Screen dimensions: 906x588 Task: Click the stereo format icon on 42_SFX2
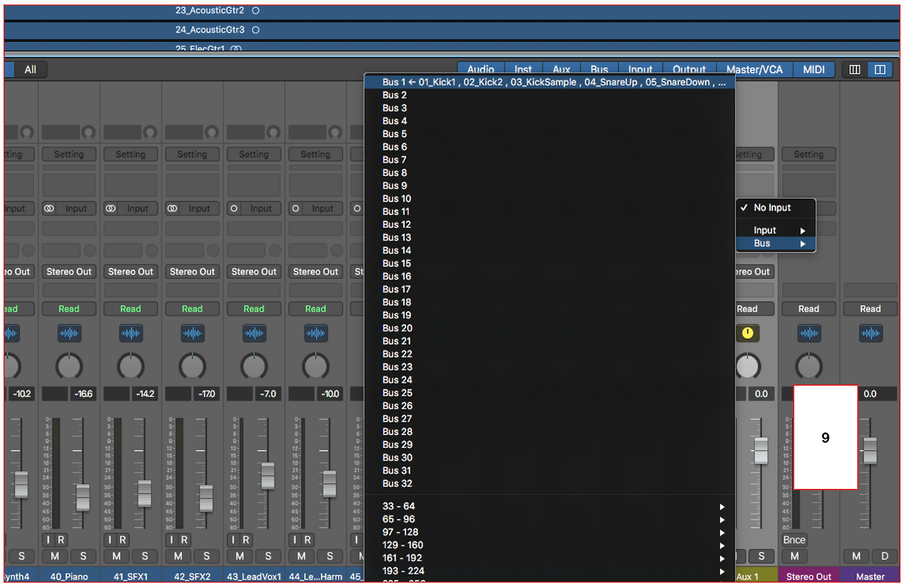pos(173,209)
